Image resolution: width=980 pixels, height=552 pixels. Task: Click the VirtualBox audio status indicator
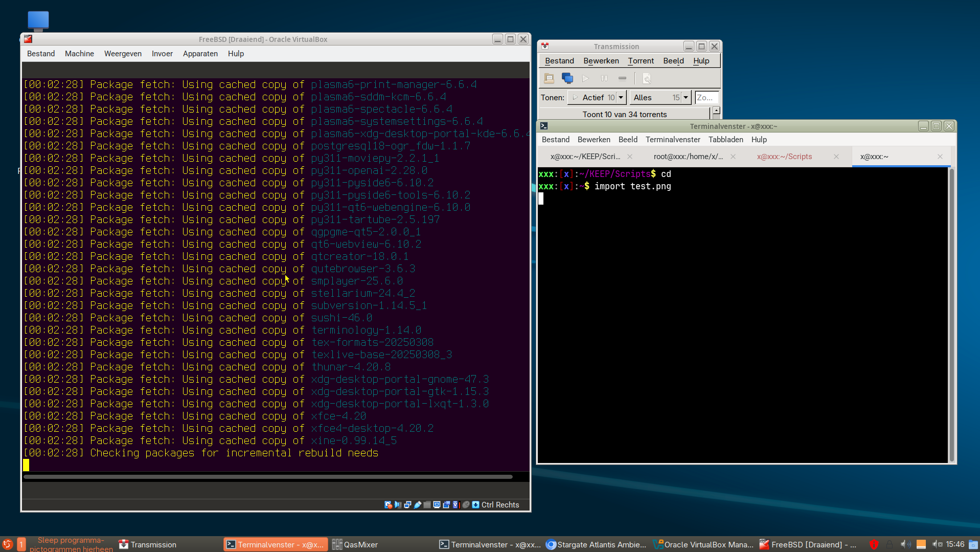398,505
